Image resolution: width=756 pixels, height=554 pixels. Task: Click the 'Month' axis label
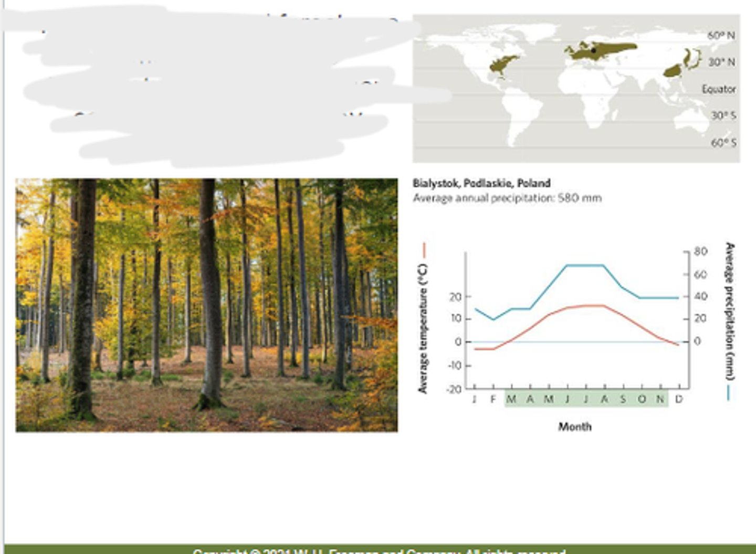pyautogui.click(x=574, y=427)
